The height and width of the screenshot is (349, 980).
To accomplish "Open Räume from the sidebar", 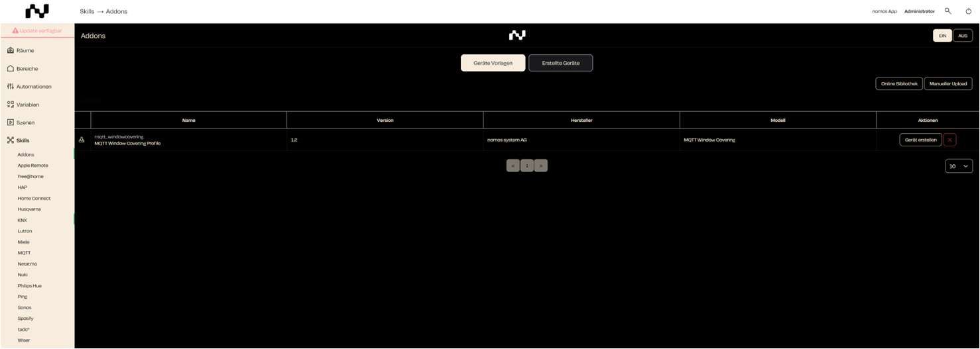I will pyautogui.click(x=25, y=50).
